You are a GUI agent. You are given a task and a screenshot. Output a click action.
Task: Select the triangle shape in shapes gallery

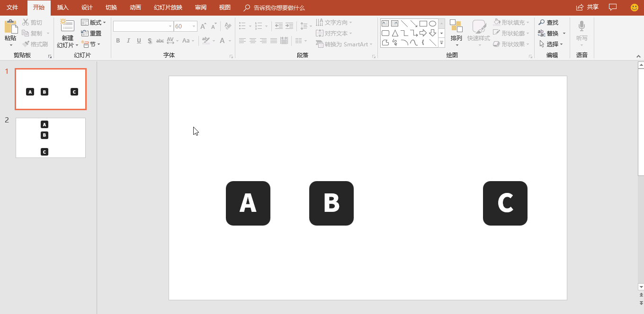pos(395,33)
